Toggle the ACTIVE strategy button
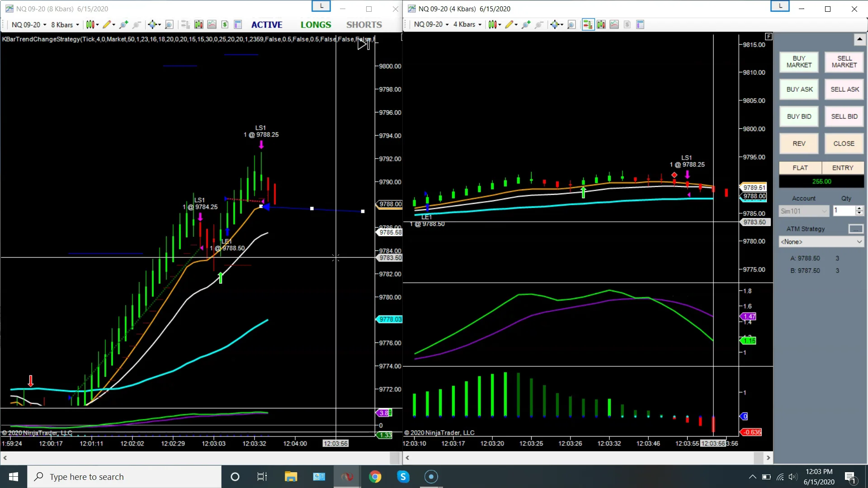868x488 pixels. [x=267, y=25]
